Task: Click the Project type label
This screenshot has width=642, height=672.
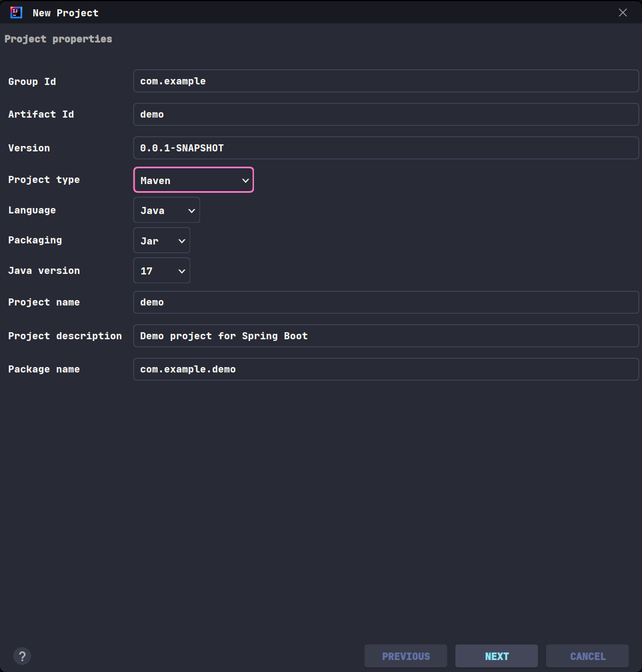Action: [44, 180]
